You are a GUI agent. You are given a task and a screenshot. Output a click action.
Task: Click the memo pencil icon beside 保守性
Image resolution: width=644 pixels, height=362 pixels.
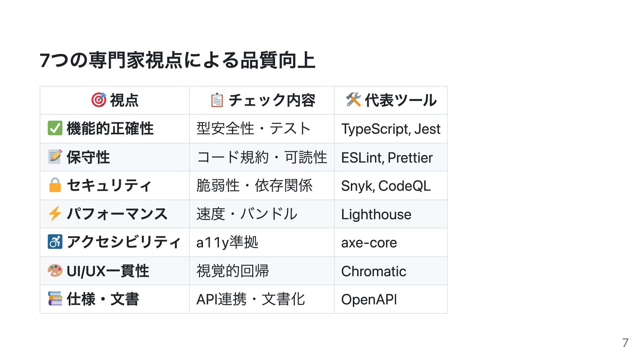(x=55, y=157)
